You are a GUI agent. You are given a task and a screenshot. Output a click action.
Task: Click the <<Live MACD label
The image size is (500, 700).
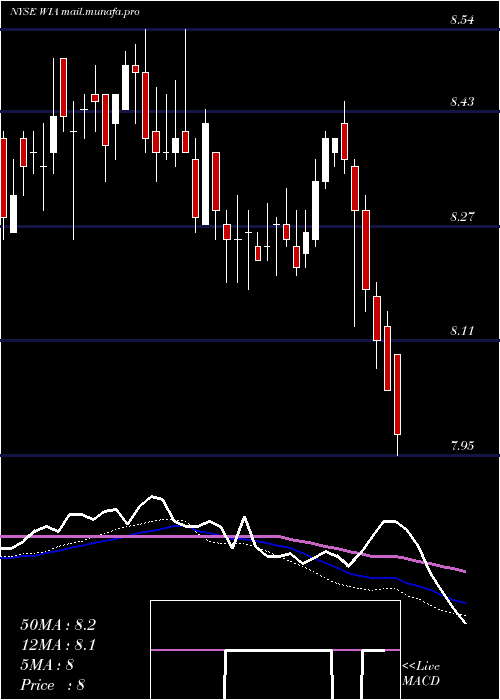pos(421,674)
